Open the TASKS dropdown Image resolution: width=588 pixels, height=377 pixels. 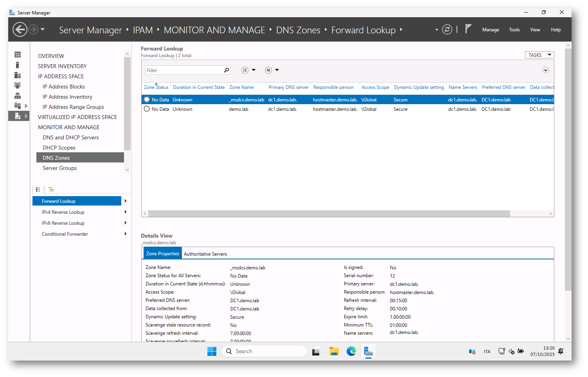pos(539,55)
